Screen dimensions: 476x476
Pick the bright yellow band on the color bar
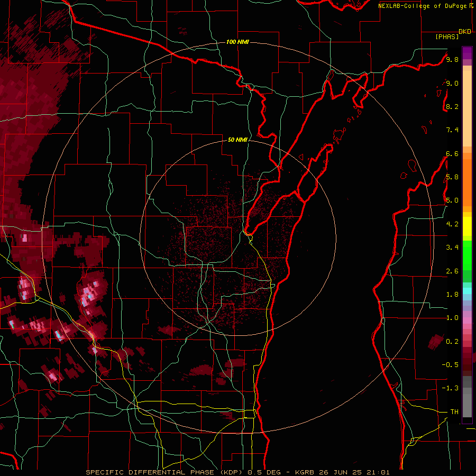pos(467,226)
